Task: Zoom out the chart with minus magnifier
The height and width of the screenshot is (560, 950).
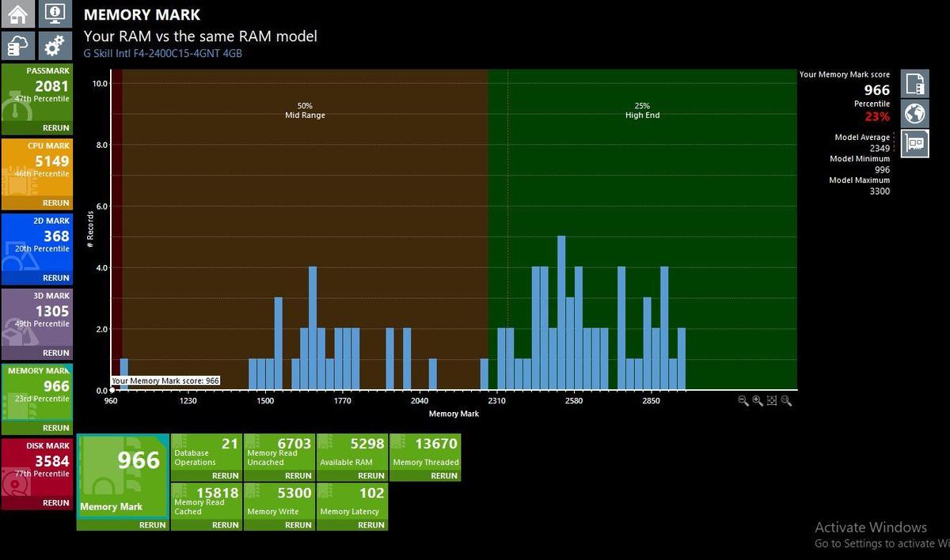Action: click(743, 401)
